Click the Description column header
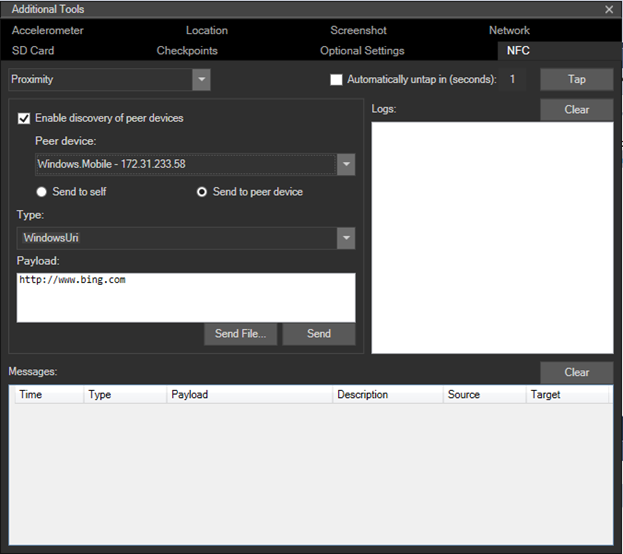The width and height of the screenshot is (623, 554). coord(388,395)
